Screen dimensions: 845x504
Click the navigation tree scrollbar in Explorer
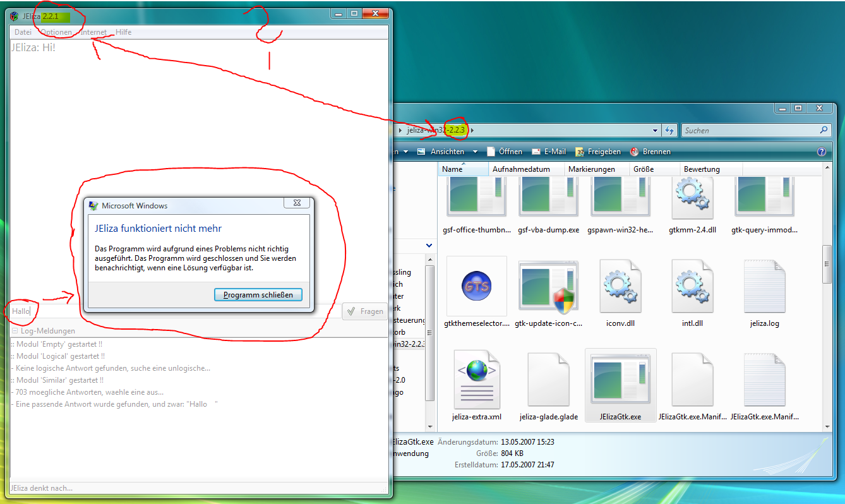[429, 332]
